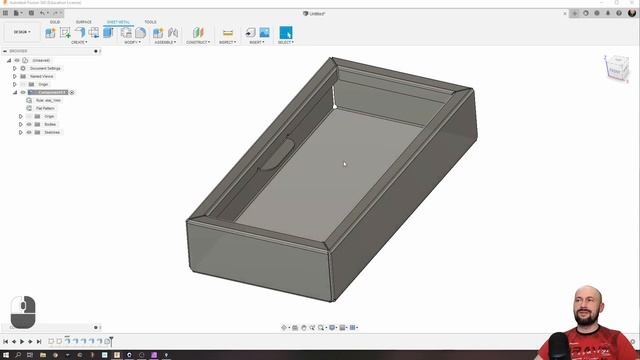Click the new design plus tab button

575,13
